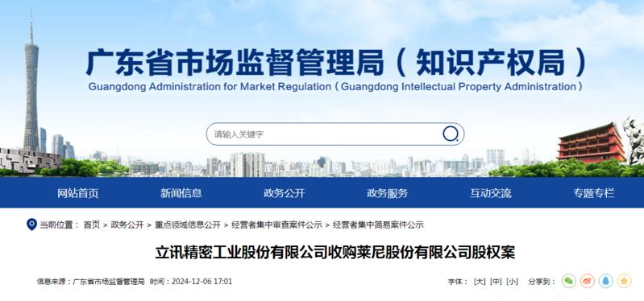Open 互动交流 navigation menu item
The height and width of the screenshot is (301, 644).
[x=491, y=193]
